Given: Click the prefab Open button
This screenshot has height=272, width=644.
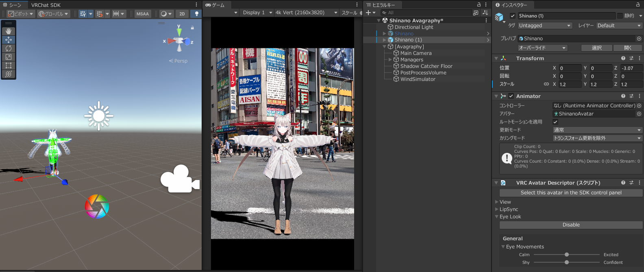Looking at the screenshot, I should click(x=628, y=48).
